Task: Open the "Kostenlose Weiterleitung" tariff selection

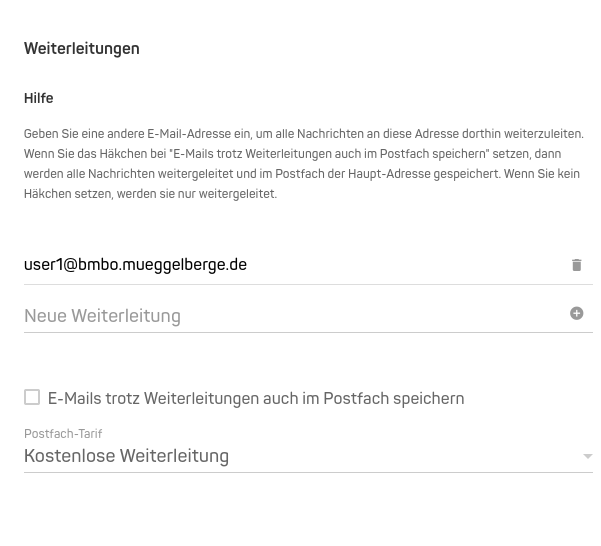Action: (126, 457)
